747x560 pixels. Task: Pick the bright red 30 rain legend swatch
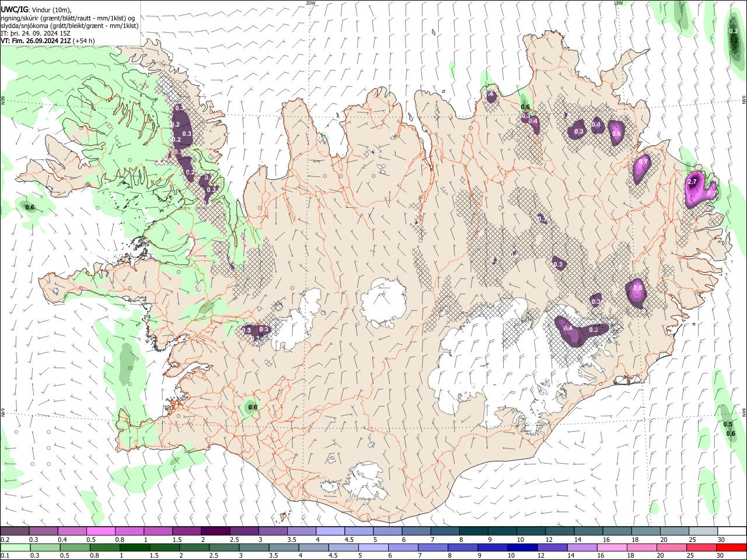pos(731,547)
